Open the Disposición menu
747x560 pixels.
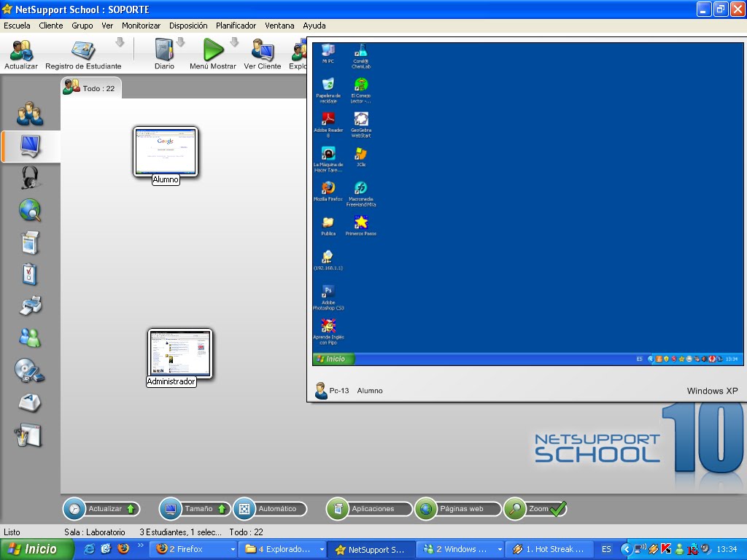[x=188, y=26]
